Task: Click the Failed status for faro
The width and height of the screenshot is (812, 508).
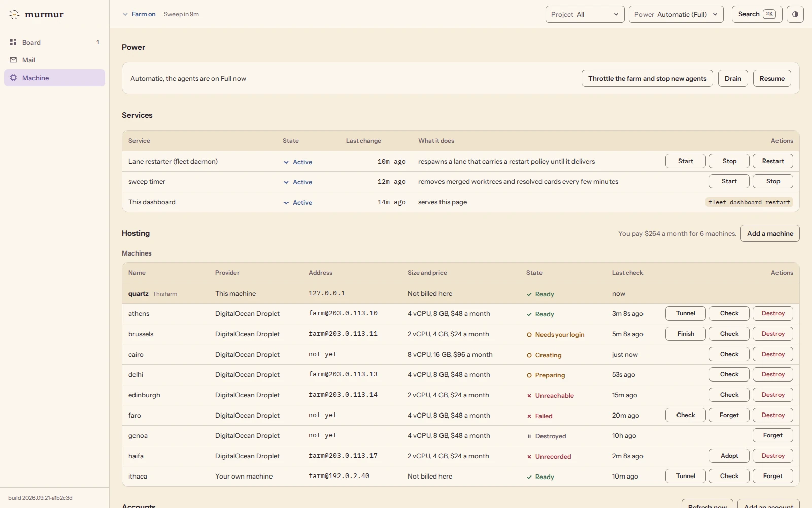Action: (x=539, y=416)
